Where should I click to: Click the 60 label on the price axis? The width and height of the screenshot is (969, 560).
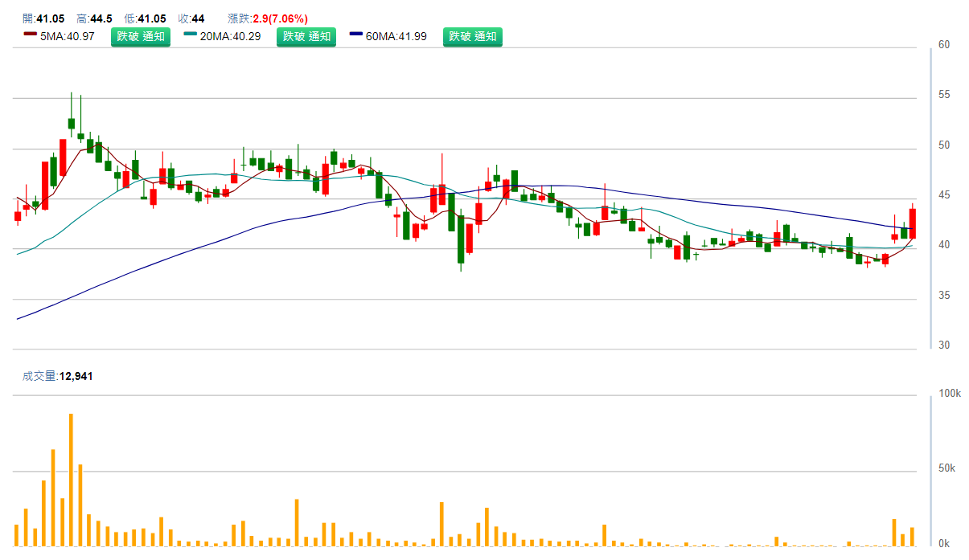click(x=944, y=45)
